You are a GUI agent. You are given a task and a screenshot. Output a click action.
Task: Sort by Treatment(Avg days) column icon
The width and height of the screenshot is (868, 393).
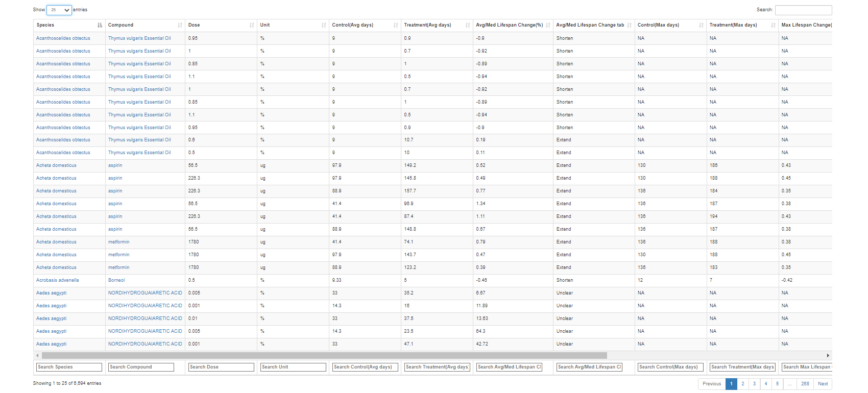click(x=468, y=25)
